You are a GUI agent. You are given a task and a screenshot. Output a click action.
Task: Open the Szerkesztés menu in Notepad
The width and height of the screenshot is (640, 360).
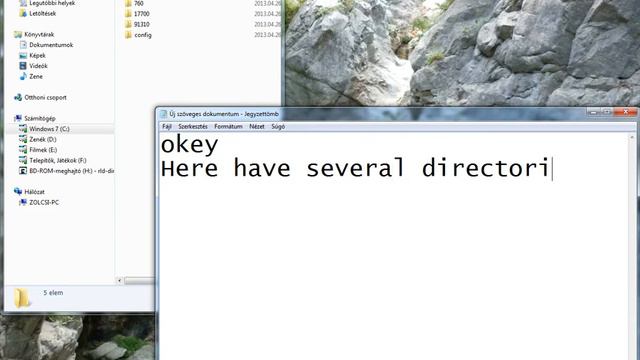193,127
